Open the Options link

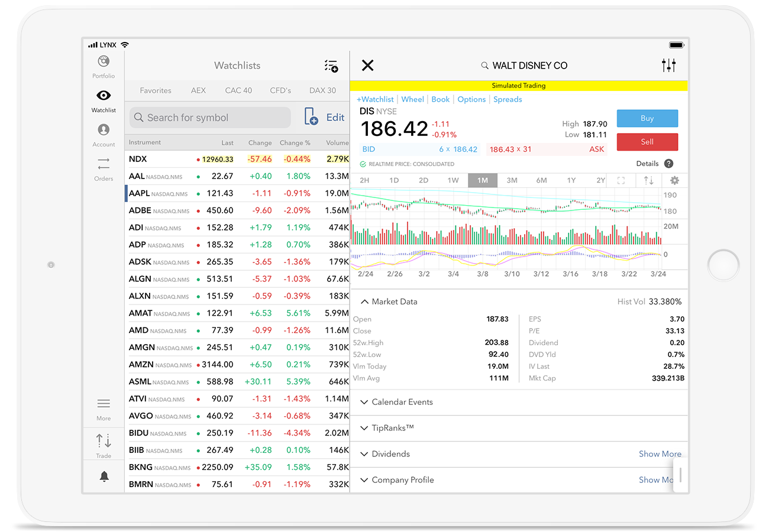tap(471, 99)
